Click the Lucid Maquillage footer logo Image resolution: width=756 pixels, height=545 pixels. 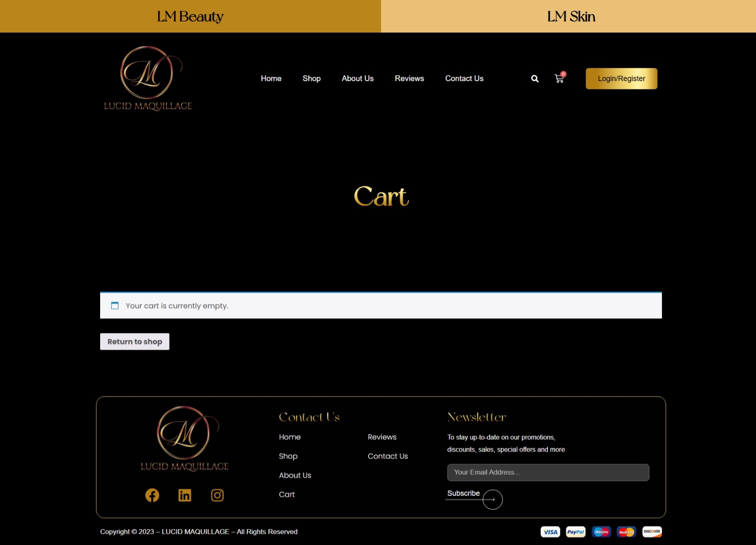pos(185,439)
